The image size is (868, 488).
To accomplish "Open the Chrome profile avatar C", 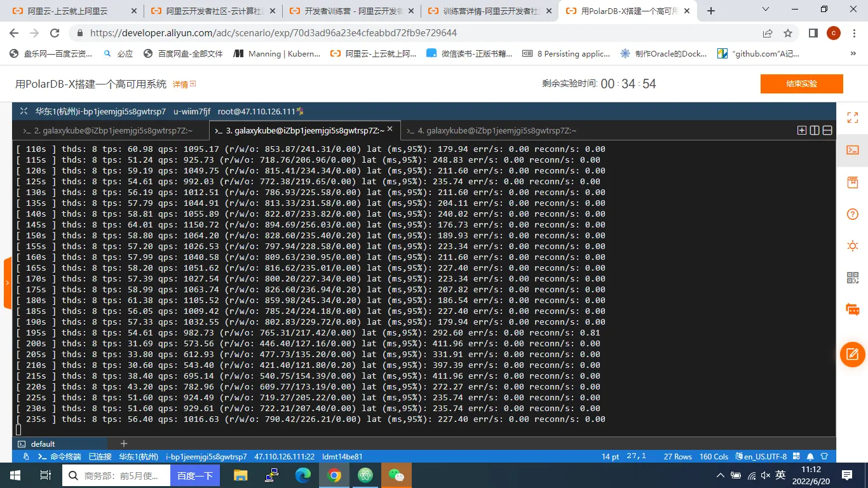I will tap(833, 33).
